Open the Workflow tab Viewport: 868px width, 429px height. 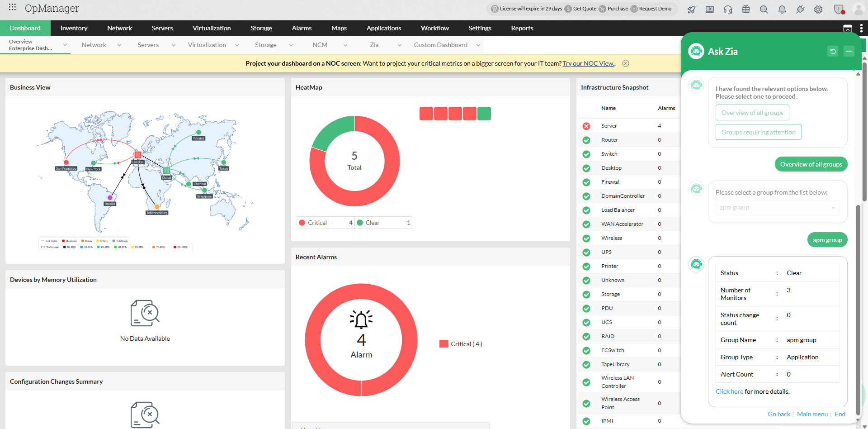coord(435,28)
